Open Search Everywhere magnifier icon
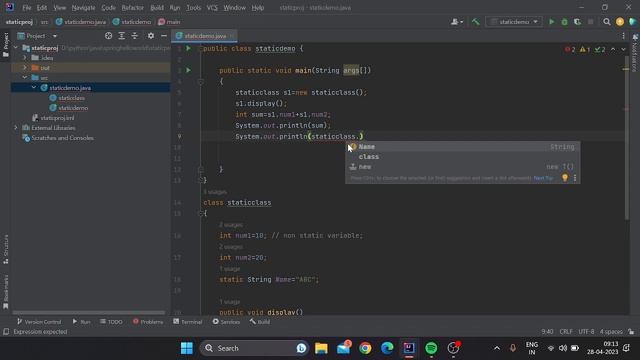Image resolution: width=640 pixels, height=360 pixels. coord(607,22)
